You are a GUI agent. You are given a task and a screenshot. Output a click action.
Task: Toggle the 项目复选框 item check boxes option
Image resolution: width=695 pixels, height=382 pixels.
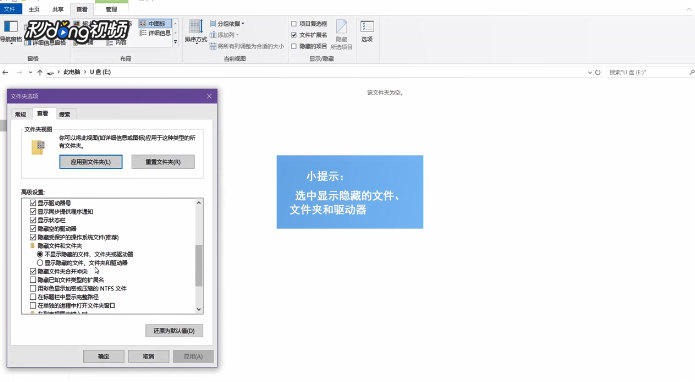coord(294,23)
